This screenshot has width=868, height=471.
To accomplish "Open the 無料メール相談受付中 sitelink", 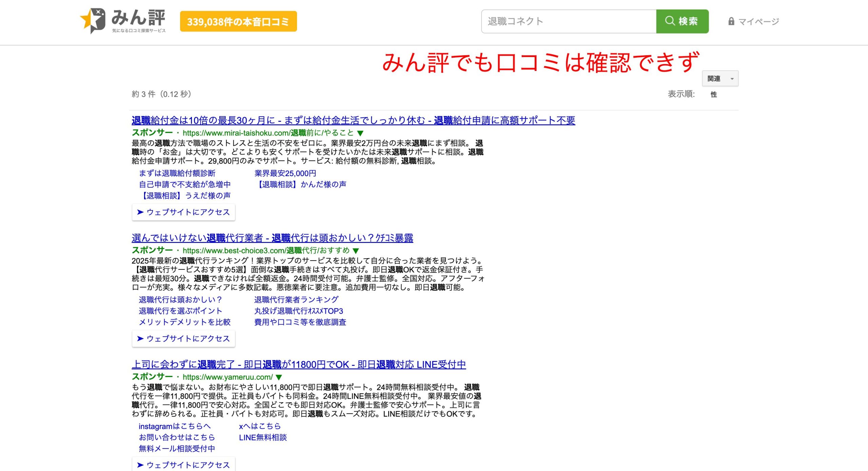I will coord(177,449).
